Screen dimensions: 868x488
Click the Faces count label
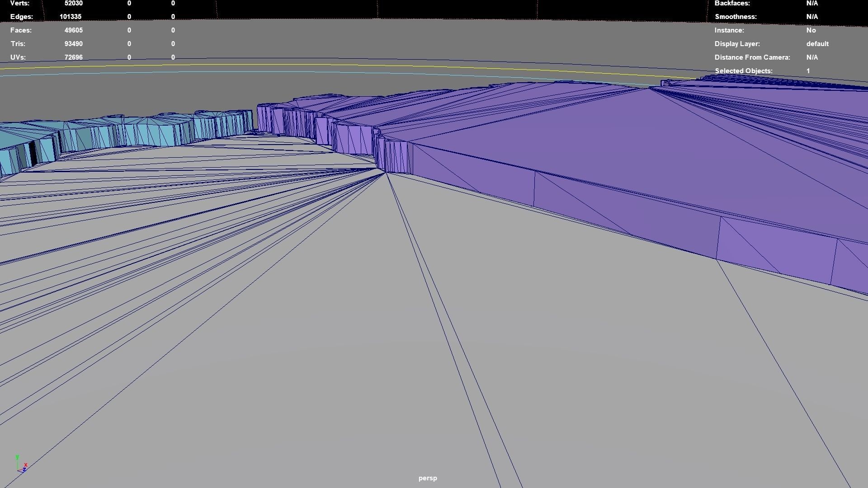[x=21, y=30]
